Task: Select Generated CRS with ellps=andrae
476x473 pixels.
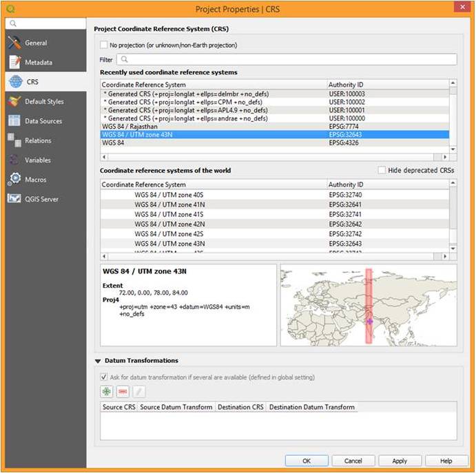Action: pyautogui.click(x=274, y=118)
